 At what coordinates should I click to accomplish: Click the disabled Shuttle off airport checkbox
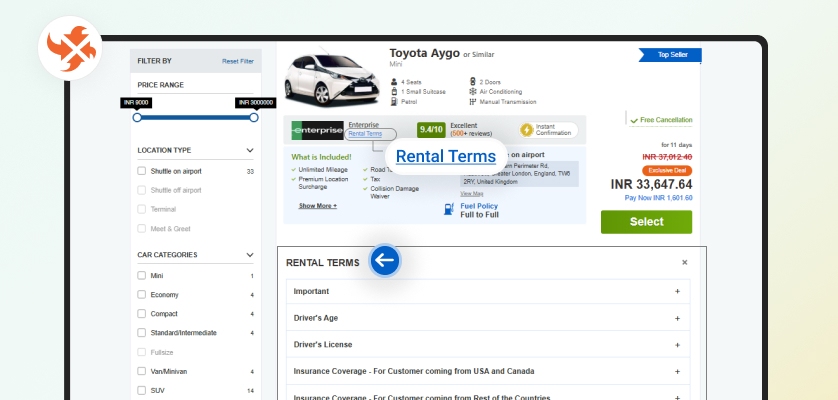142,190
